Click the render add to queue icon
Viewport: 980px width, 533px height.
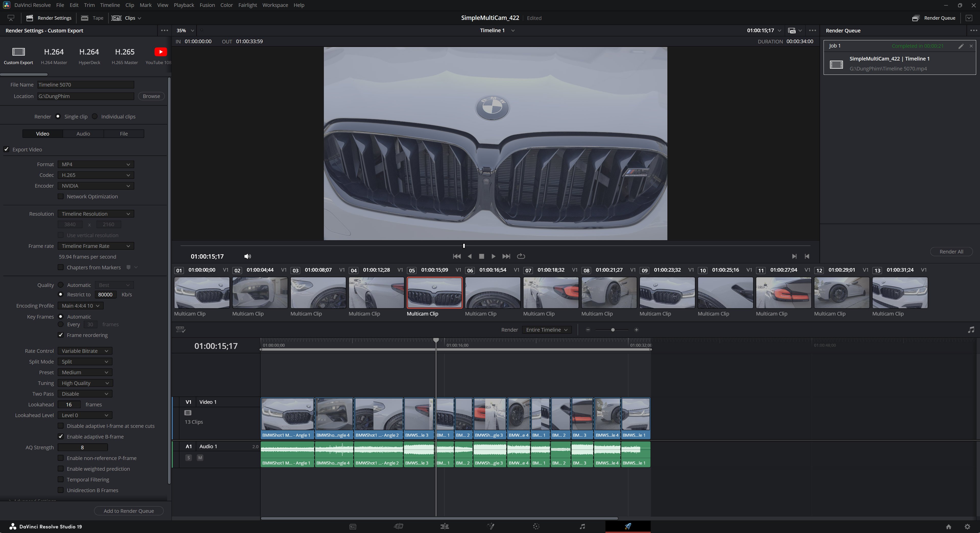pos(129,511)
